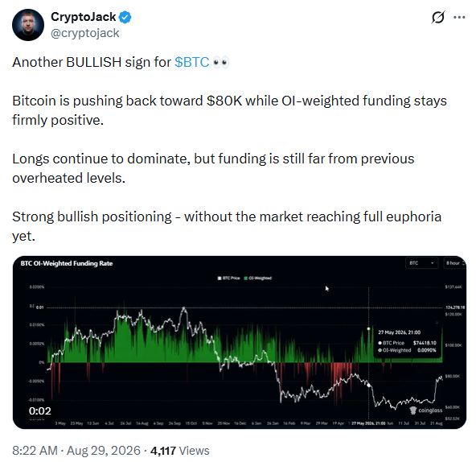Open CryptoJack's profile avatar picture
Viewport: 476px width, 462px height.
pos(28,25)
